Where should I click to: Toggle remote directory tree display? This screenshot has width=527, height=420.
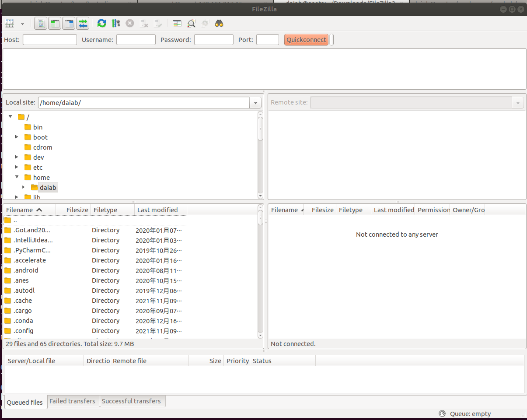[x=69, y=23]
